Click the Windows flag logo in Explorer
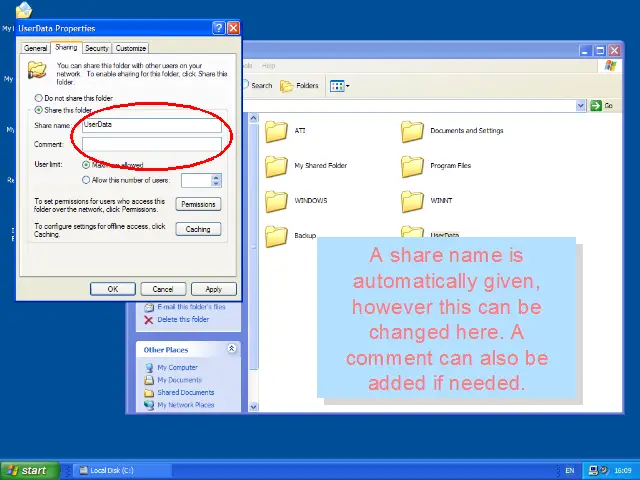This screenshot has width=640, height=480. 611,66
